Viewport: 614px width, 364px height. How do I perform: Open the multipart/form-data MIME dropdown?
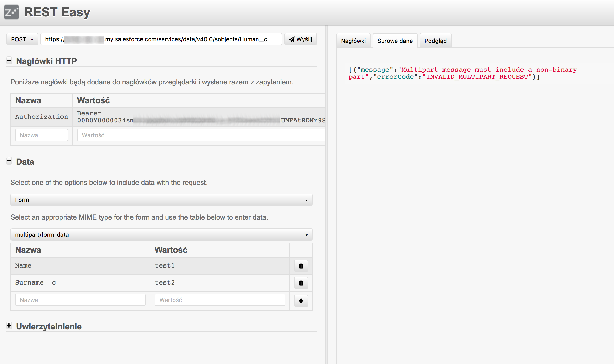(x=161, y=235)
